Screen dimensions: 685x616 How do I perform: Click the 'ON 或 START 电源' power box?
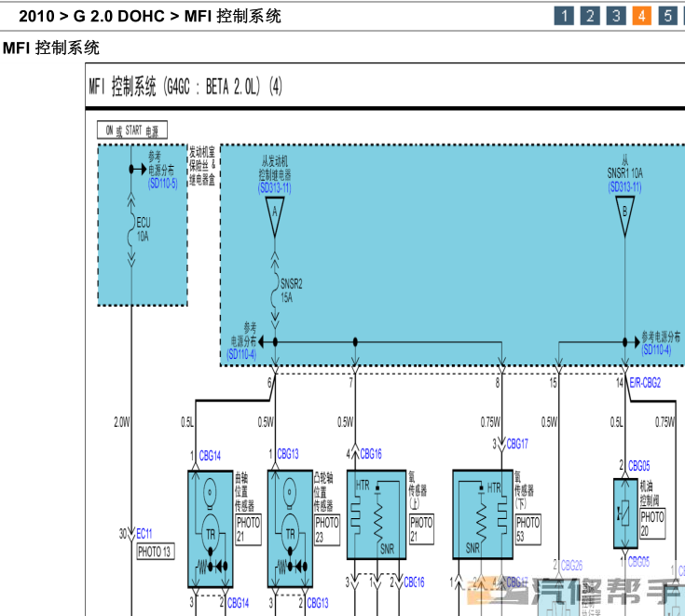click(132, 130)
